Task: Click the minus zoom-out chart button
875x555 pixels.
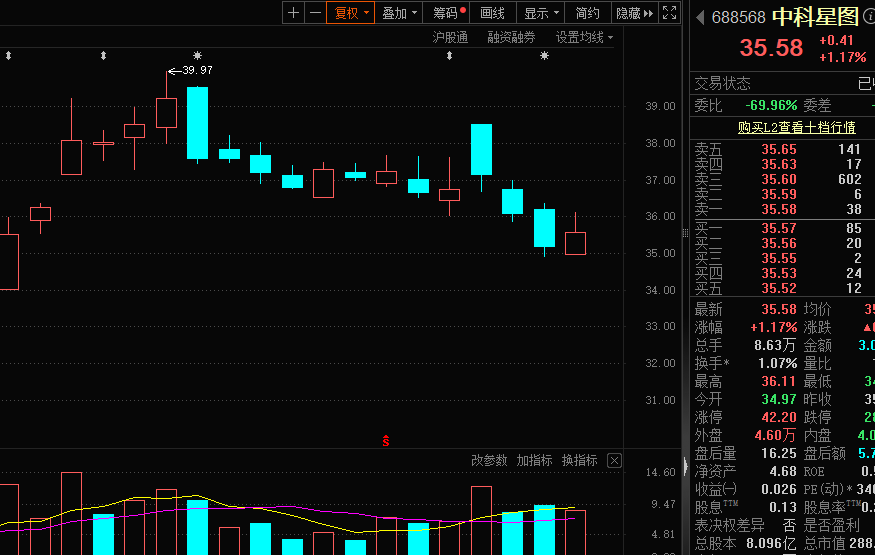Action: 315,13
